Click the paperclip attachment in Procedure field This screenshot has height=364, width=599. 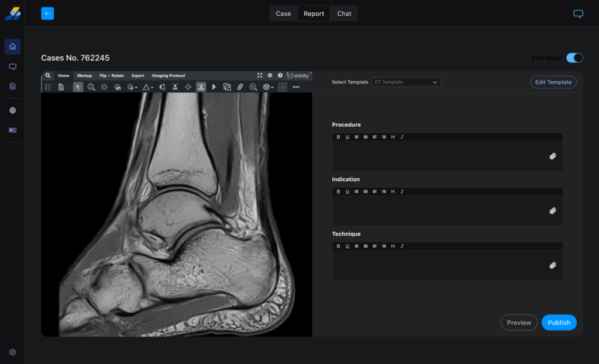tap(552, 156)
